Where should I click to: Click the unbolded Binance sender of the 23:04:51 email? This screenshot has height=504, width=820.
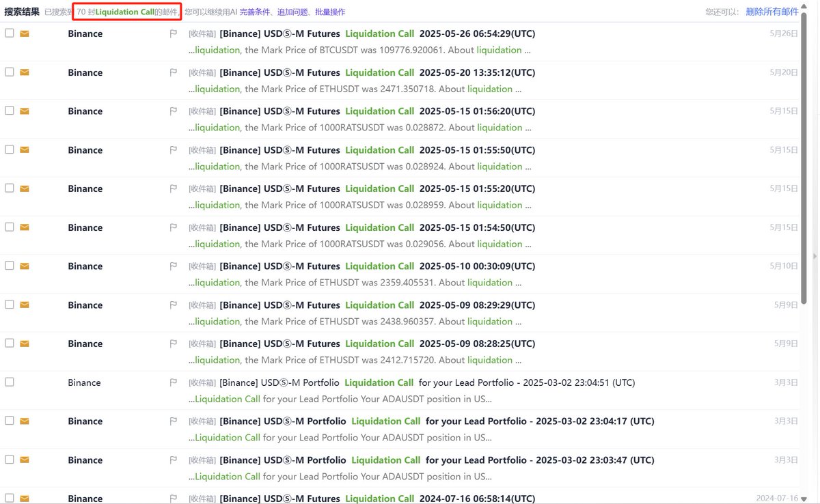85,382
